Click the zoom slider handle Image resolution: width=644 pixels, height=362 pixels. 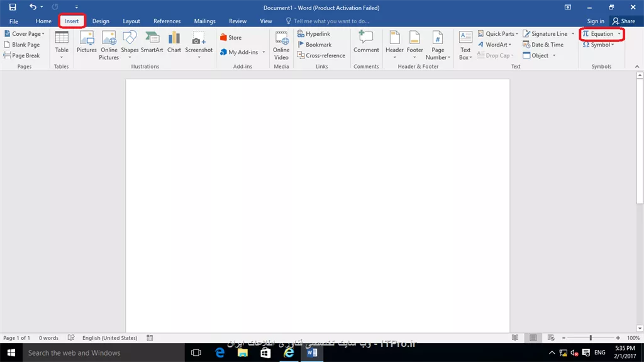(x=591, y=337)
